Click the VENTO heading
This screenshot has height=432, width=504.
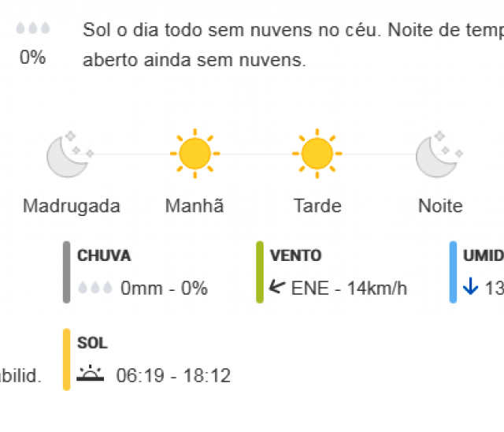pyautogui.click(x=296, y=255)
